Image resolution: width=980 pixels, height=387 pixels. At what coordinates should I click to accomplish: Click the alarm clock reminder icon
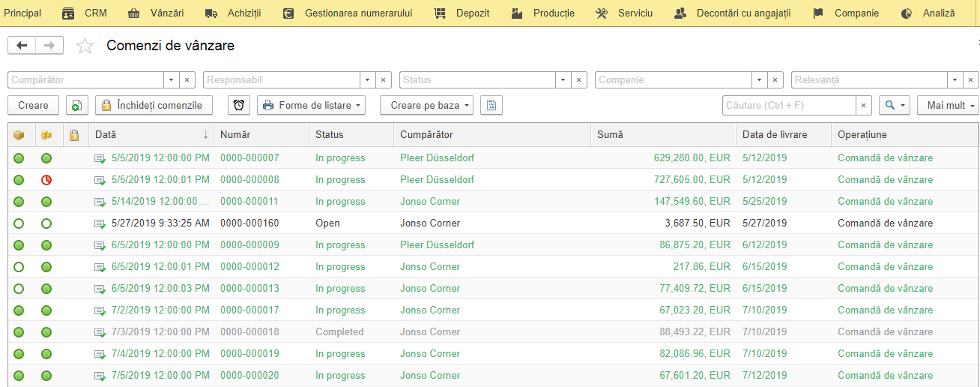coord(239,106)
